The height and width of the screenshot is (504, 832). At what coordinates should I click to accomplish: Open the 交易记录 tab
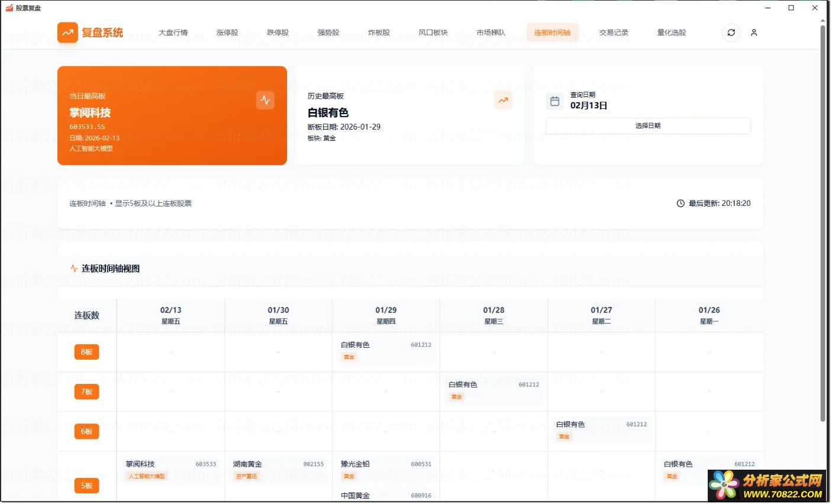pos(613,33)
